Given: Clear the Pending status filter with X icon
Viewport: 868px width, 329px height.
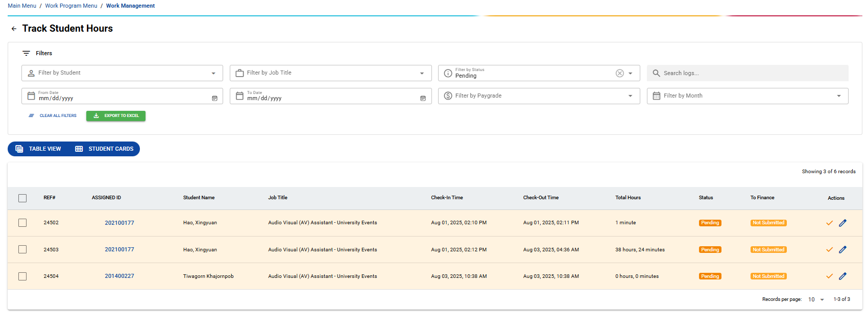Looking at the screenshot, I should click(619, 73).
